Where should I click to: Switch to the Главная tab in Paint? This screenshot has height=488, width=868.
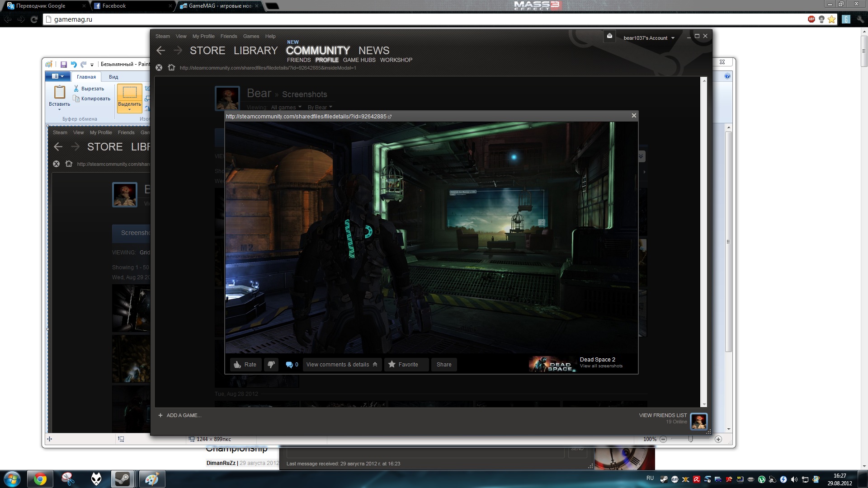(86, 77)
